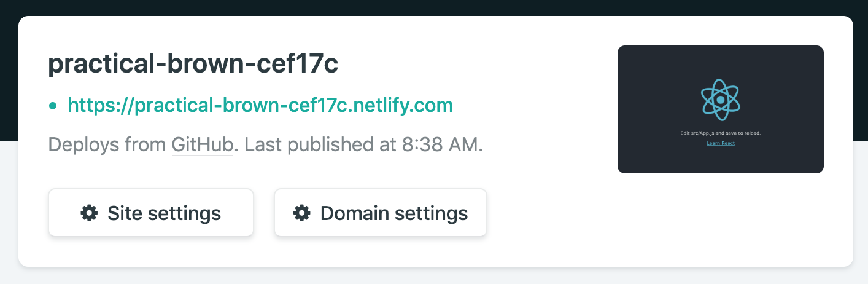Click empty white space between the buttons and preview
Image resolution: width=868 pixels, height=284 pixels.
tap(552, 213)
